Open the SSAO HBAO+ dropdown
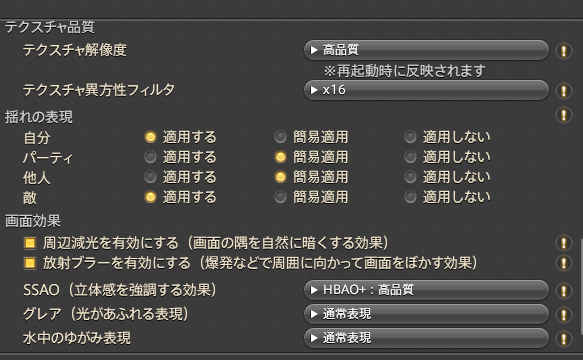 pos(426,290)
